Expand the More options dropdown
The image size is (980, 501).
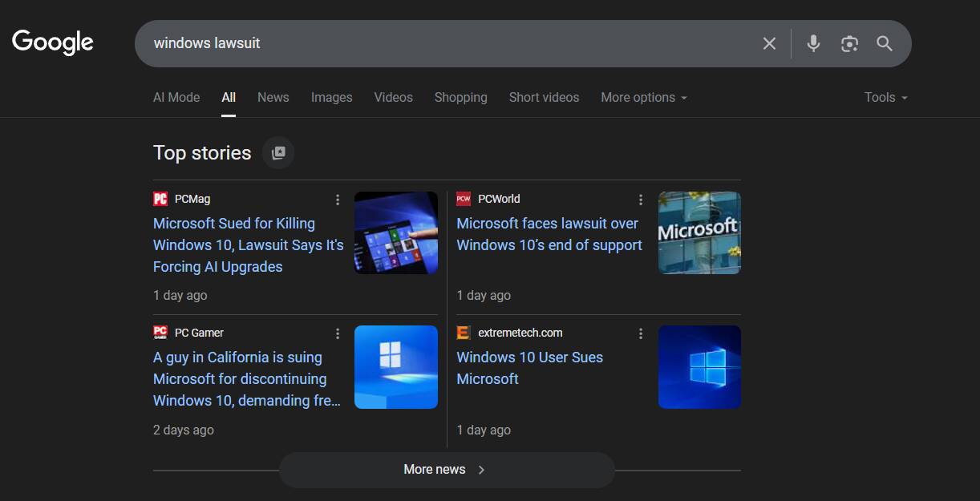coord(644,97)
